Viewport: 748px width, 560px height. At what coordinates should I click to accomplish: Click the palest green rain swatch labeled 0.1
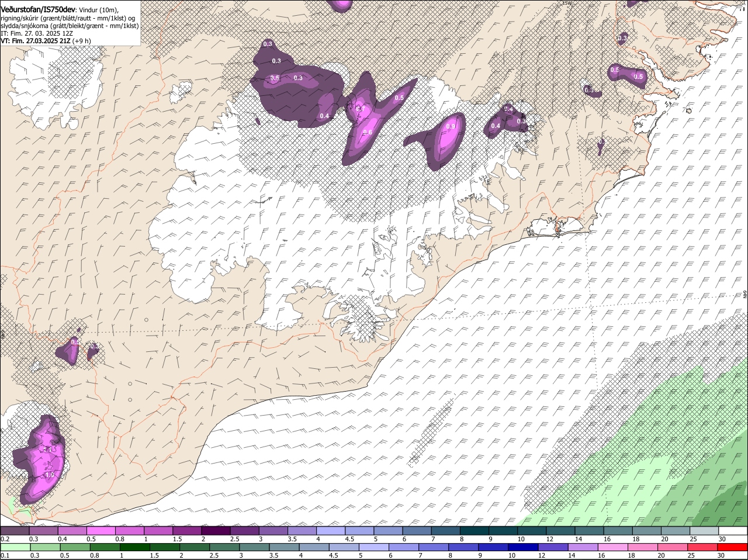pyautogui.click(x=15, y=547)
